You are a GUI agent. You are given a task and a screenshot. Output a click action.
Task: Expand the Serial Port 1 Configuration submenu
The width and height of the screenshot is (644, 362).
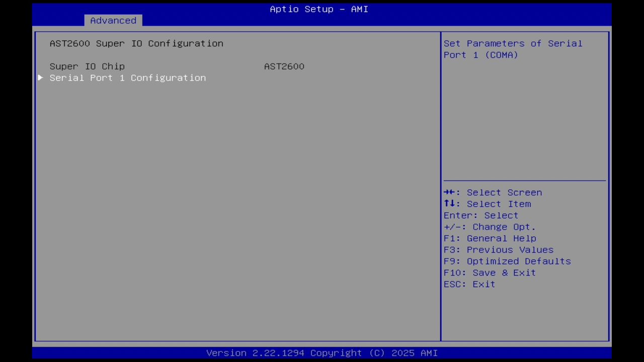click(127, 78)
